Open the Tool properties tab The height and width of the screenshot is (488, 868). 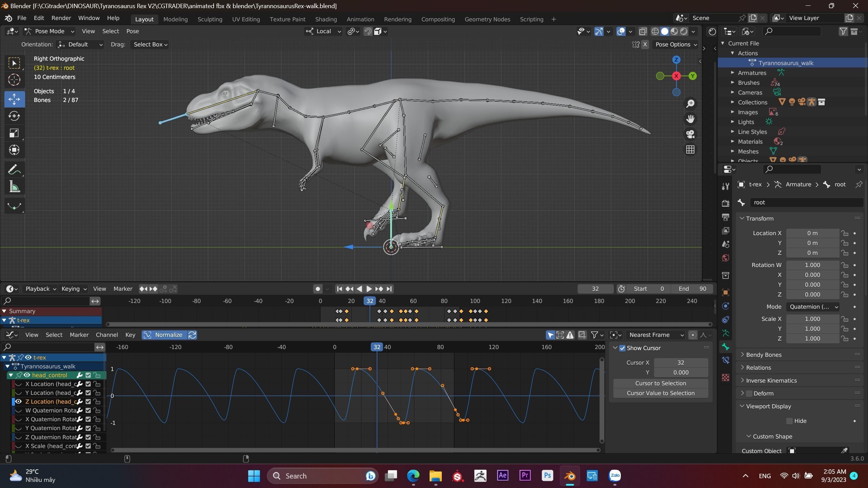coord(726,186)
